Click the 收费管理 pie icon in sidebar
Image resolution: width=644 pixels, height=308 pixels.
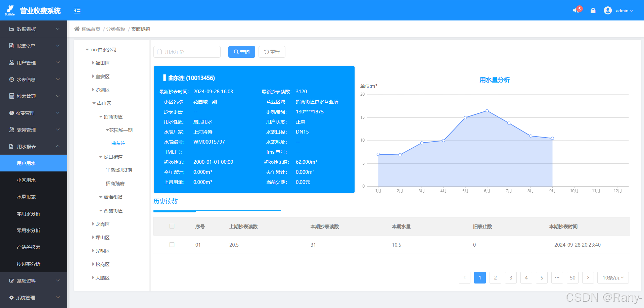[x=12, y=113]
